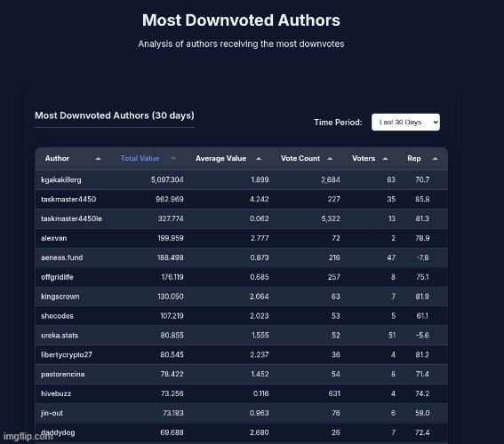504x444 pixels.
Task: Click the sort arrow beside Average Value
Action: [259, 159]
